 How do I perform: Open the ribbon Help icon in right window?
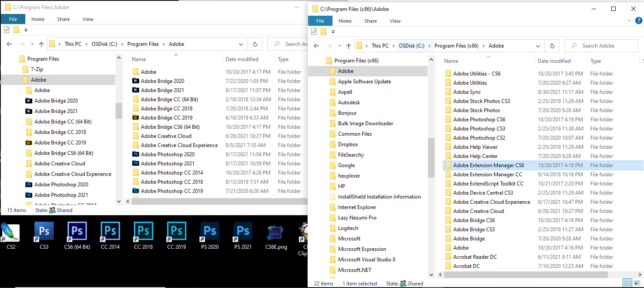coord(638,21)
